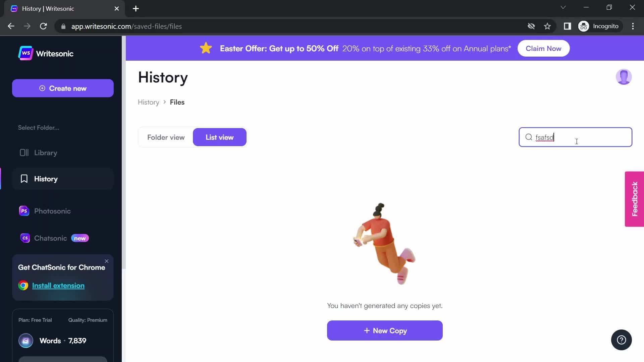Click Create new button
Image resolution: width=644 pixels, height=362 pixels.
coord(63,88)
